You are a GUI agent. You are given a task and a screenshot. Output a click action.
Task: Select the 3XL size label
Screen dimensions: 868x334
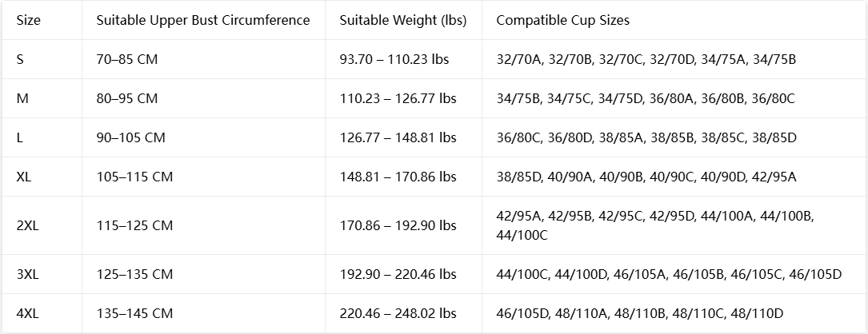click(28, 274)
